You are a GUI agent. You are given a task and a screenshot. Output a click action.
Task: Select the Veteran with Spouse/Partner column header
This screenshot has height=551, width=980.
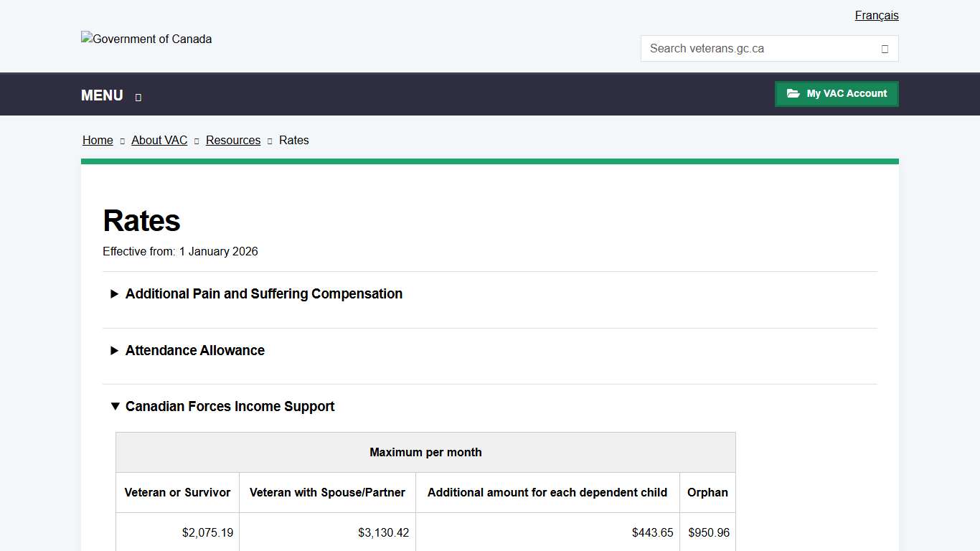pos(327,493)
